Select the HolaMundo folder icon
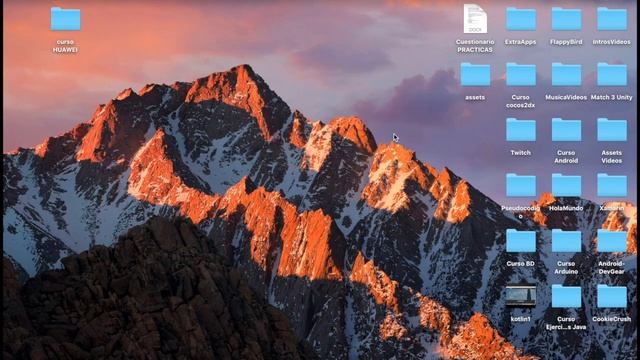Viewport: 640px width, 360px height. pyautogui.click(x=566, y=185)
